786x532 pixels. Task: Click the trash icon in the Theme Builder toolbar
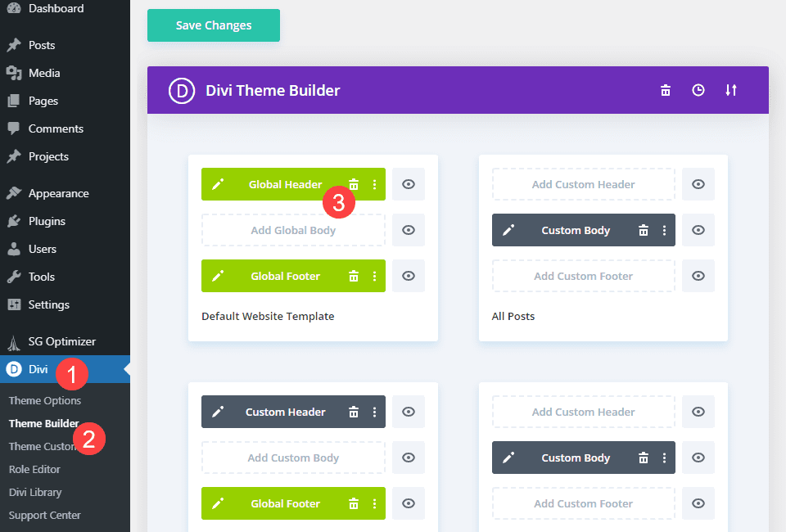click(x=666, y=90)
